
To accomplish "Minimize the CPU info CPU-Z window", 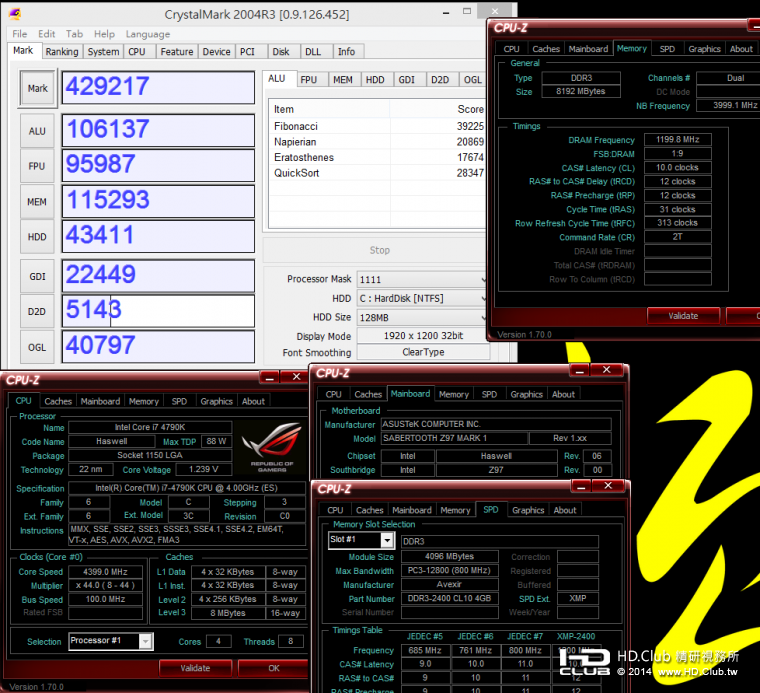I will pos(270,377).
